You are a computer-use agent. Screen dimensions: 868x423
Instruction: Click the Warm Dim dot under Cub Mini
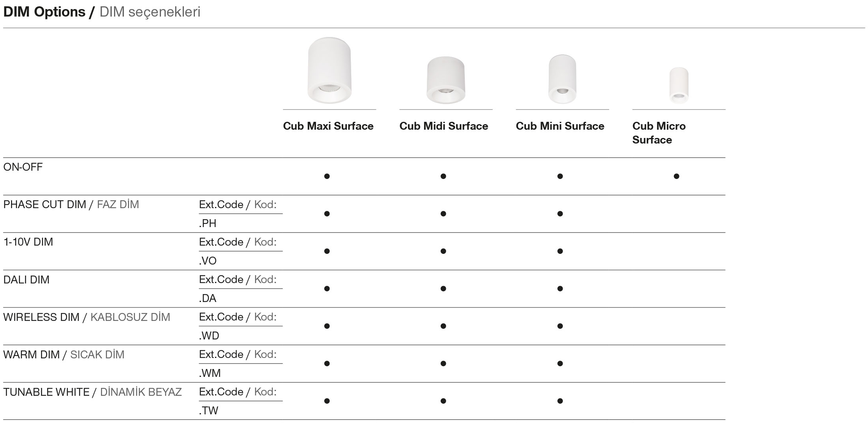pyautogui.click(x=560, y=363)
